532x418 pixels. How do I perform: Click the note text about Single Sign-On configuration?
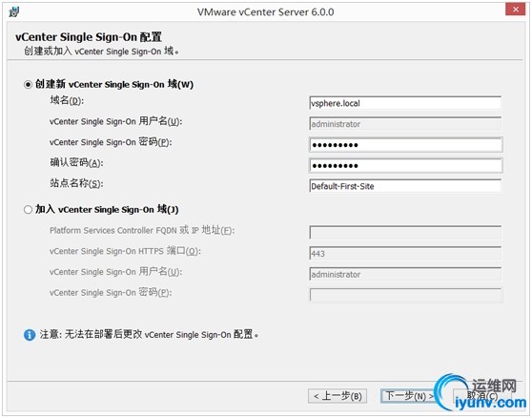(x=150, y=334)
